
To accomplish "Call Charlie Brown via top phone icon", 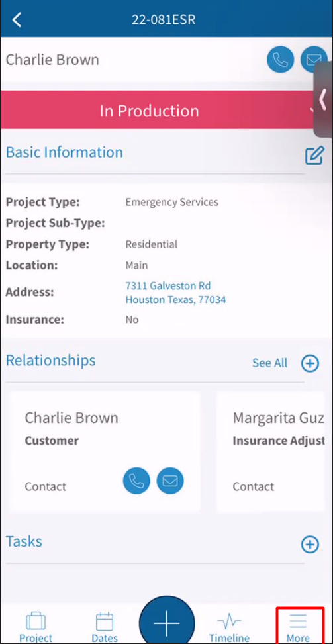I will (281, 60).
